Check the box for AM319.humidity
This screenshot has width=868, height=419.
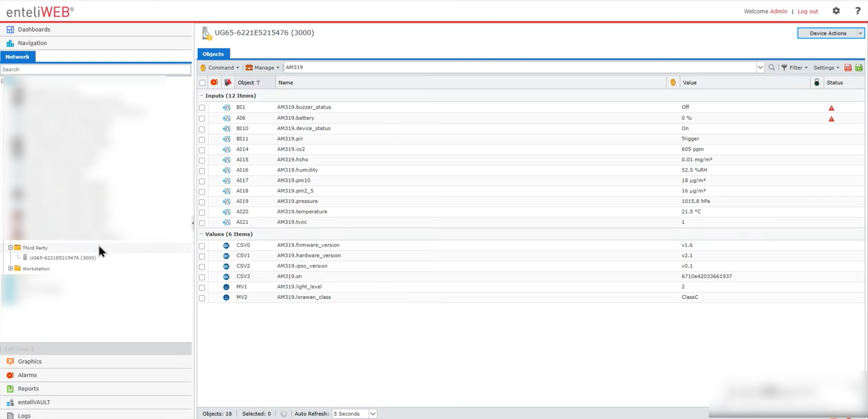click(202, 171)
